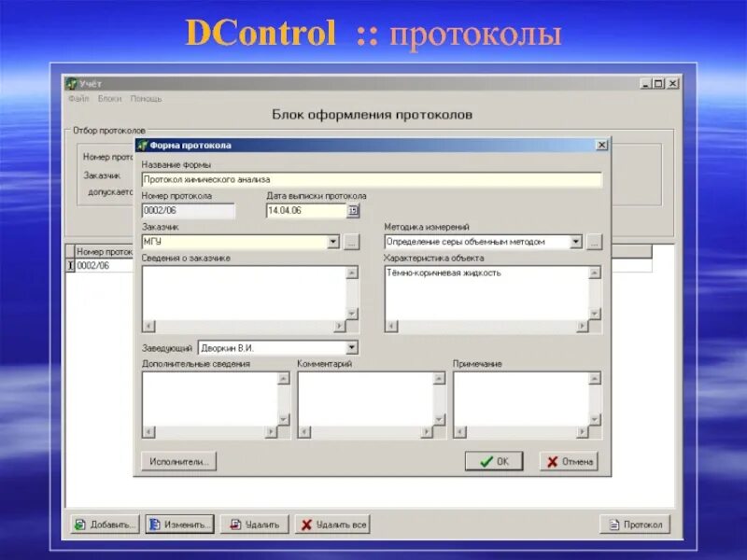Click up arrow of Дополнительные сведения scrollbar

(284, 379)
